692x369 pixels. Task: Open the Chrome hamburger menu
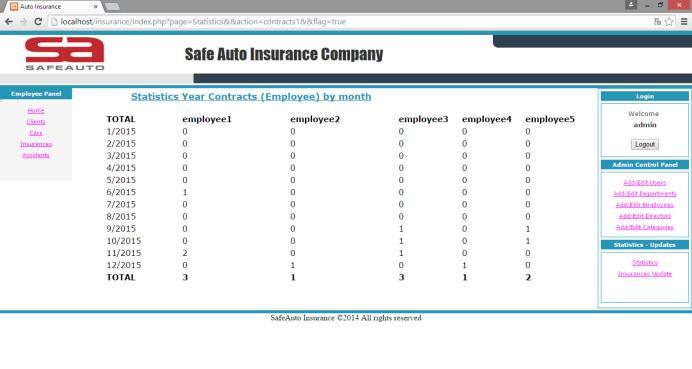pos(684,22)
